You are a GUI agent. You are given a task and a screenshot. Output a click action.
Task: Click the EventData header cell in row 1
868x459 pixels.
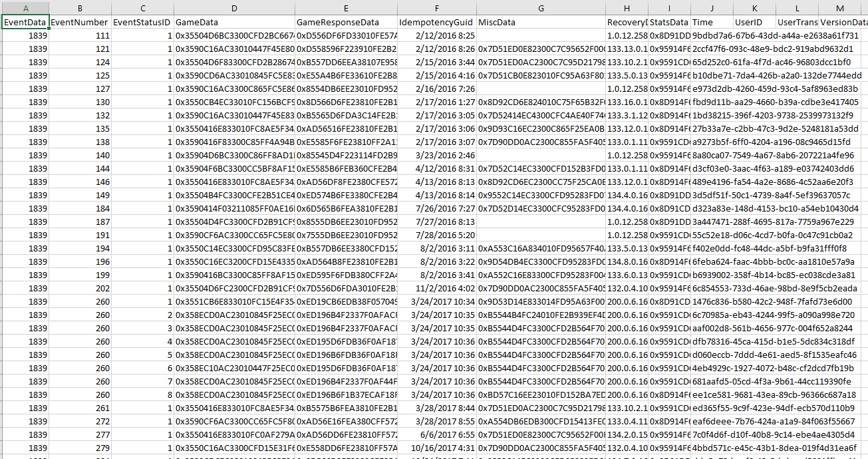click(24, 21)
